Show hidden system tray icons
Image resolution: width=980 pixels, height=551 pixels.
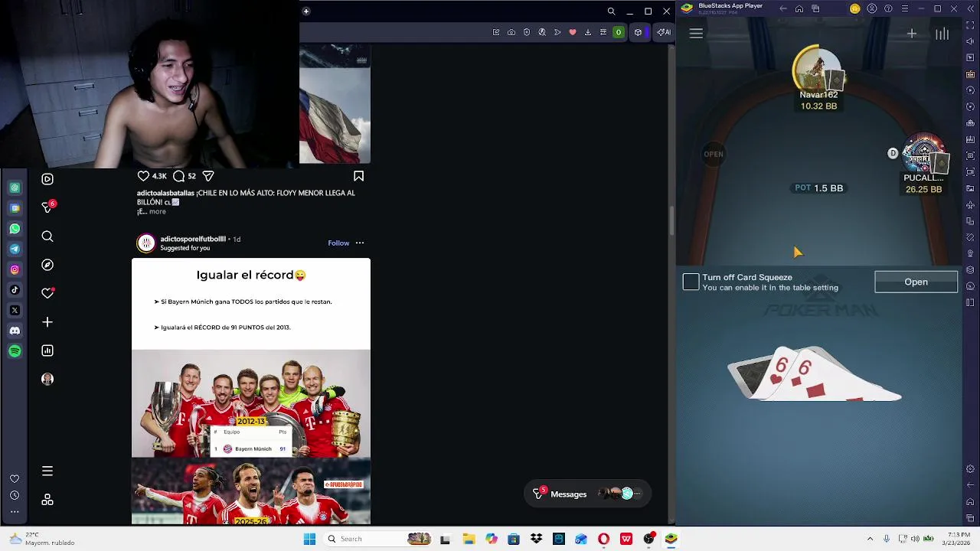(870, 539)
